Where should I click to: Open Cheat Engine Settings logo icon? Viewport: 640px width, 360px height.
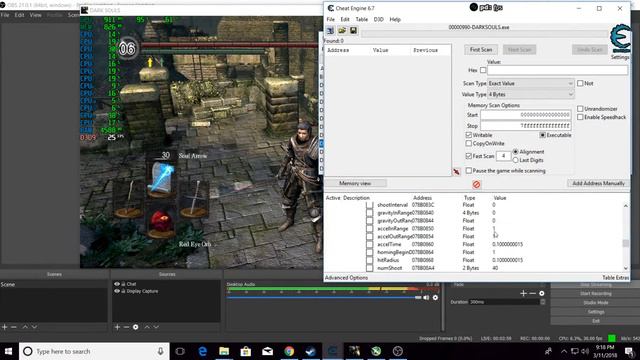[x=620, y=39]
